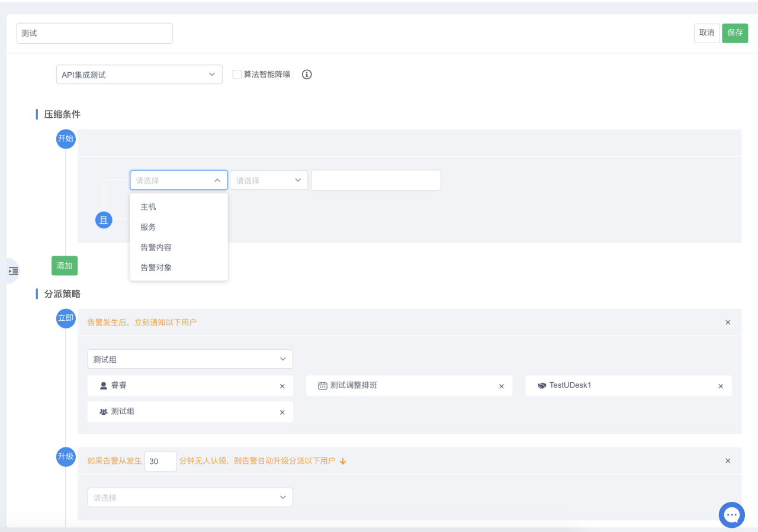Remove the 测试组 tag with its X

click(x=282, y=412)
